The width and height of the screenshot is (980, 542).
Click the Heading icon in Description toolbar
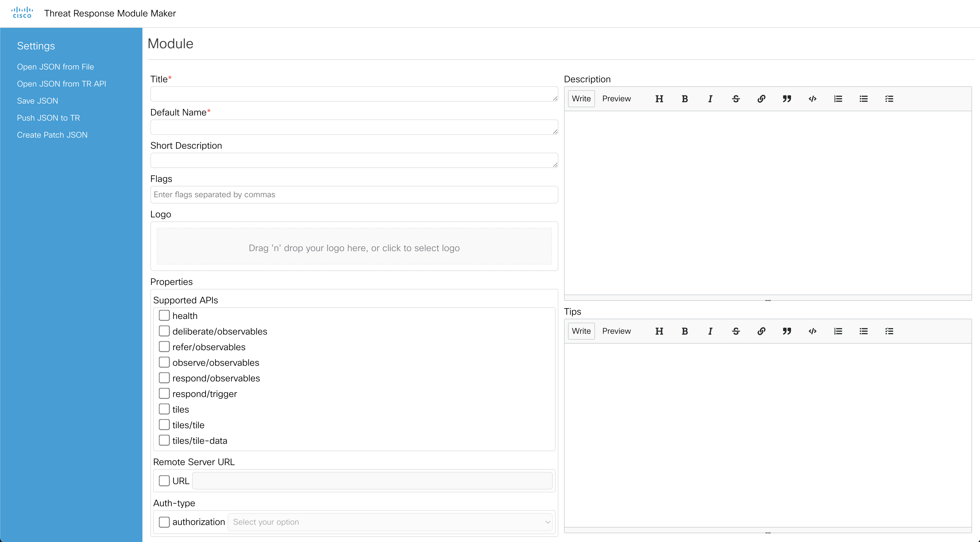(x=659, y=98)
